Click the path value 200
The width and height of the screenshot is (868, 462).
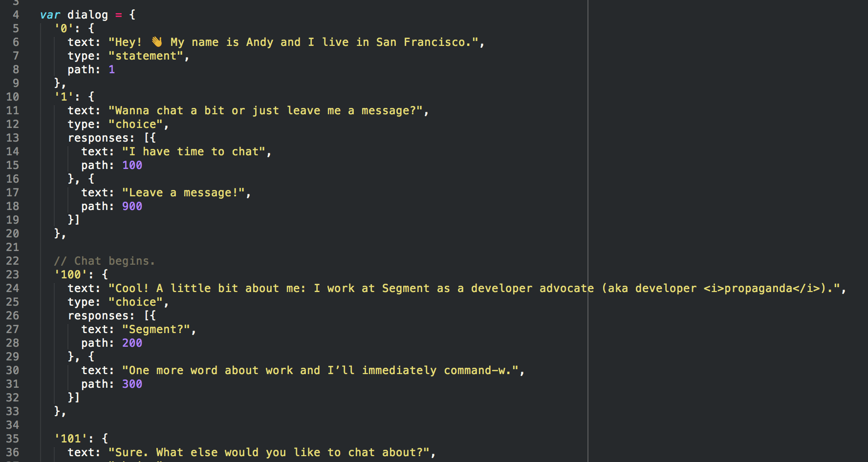[x=132, y=343]
